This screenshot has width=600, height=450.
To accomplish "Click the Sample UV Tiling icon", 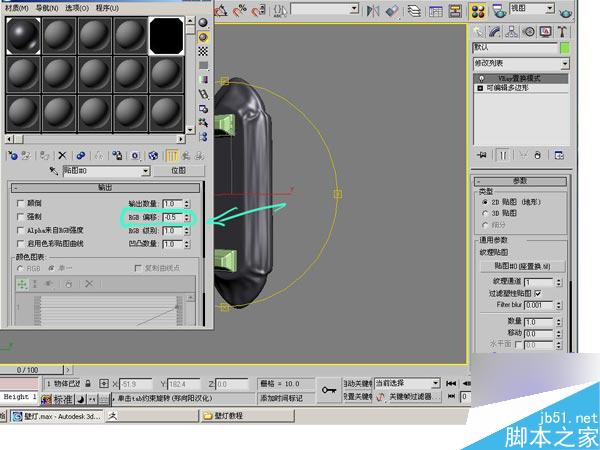I will 203,65.
